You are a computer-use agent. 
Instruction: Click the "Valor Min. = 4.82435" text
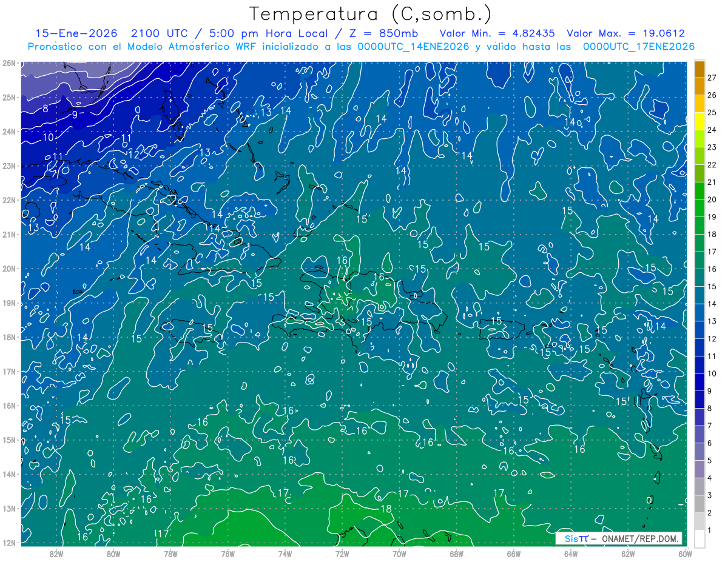[x=497, y=33]
